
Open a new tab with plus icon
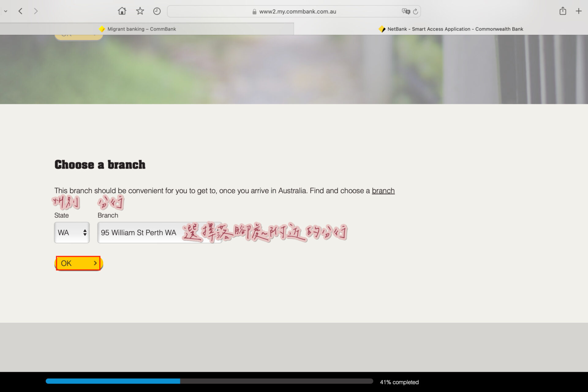pyautogui.click(x=579, y=11)
